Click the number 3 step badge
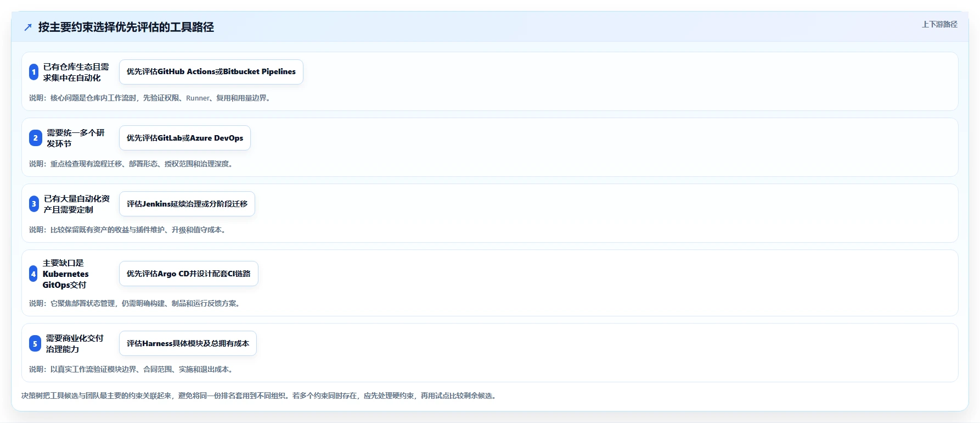The height and width of the screenshot is (423, 980). click(x=34, y=204)
